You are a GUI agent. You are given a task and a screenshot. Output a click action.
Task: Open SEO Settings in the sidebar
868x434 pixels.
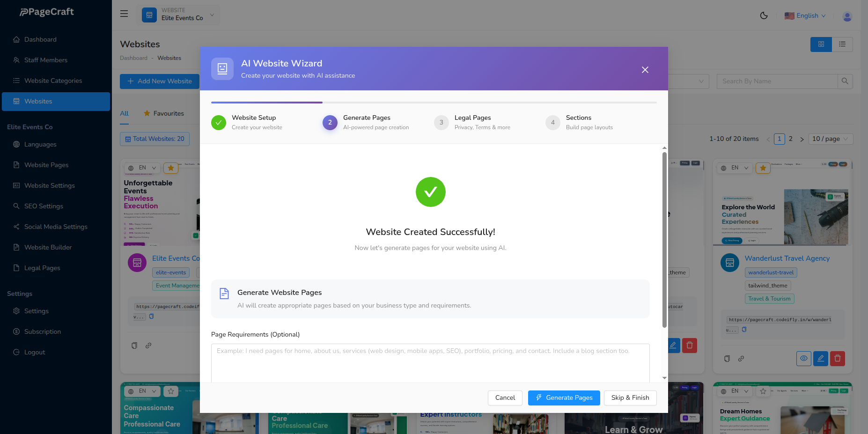(44, 206)
